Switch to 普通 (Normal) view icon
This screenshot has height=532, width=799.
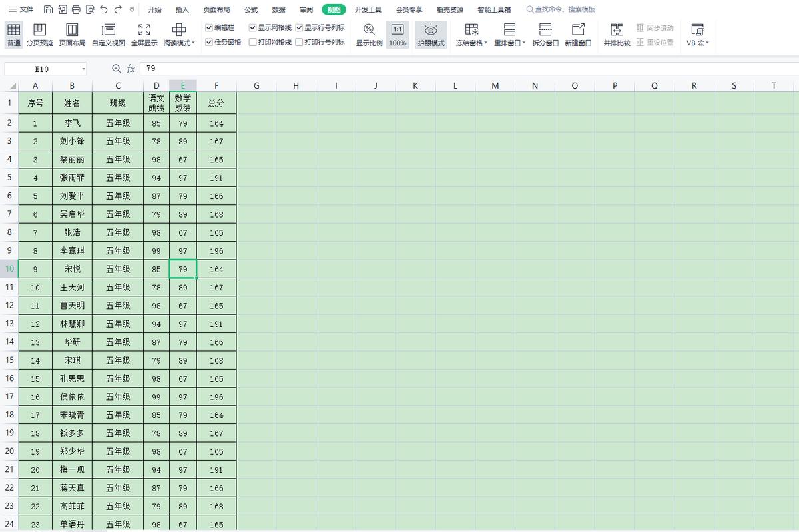[x=13, y=33]
